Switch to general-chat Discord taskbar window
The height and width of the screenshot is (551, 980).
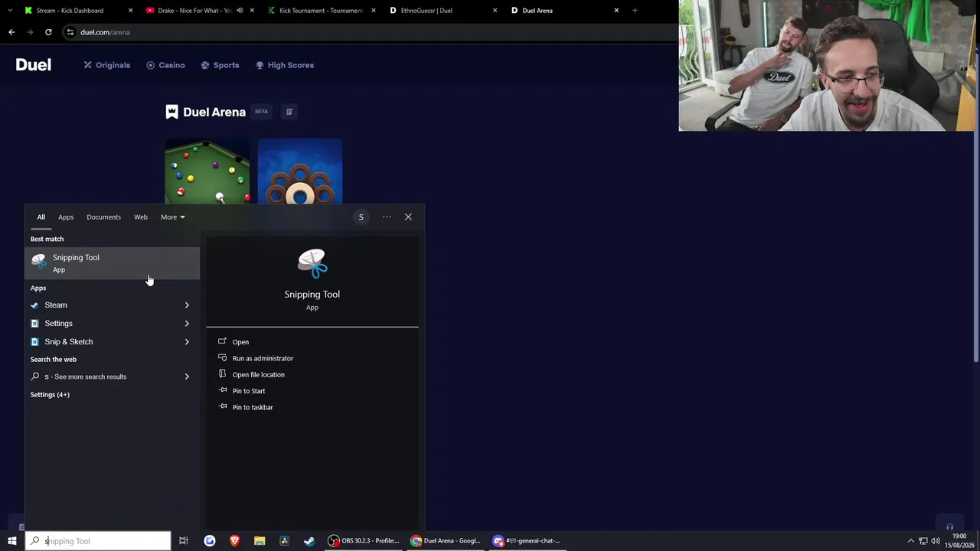528,541
